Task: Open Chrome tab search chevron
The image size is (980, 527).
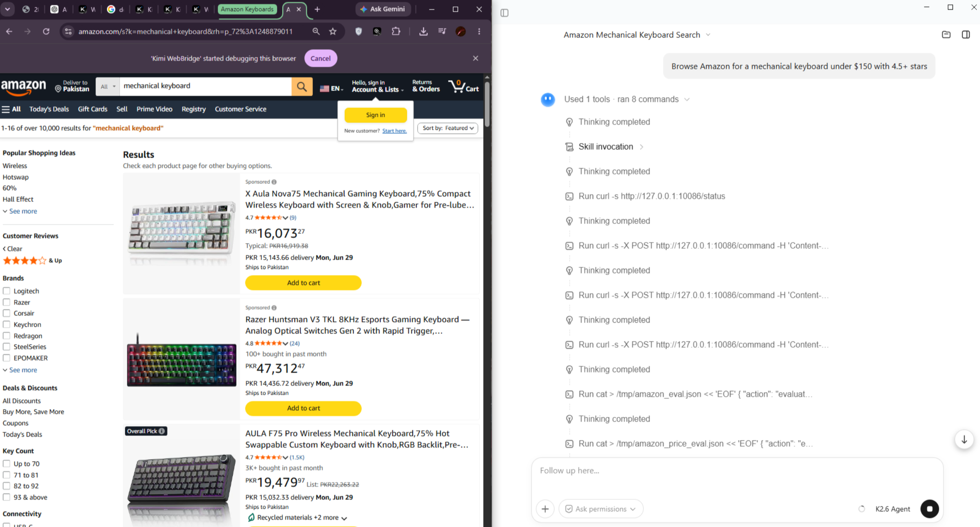Action: (x=7, y=9)
